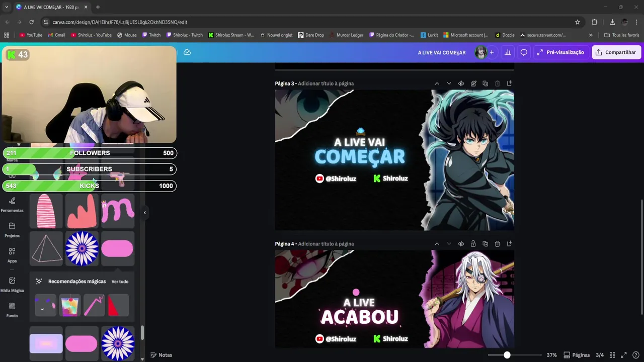Expand more bookmarks chevron
This screenshot has height=362, width=644.
(591, 35)
